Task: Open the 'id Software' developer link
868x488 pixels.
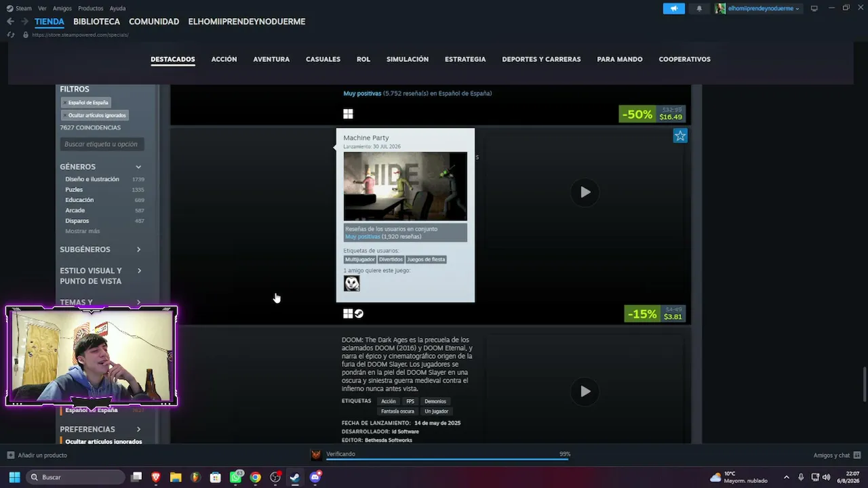Action: tap(405, 431)
